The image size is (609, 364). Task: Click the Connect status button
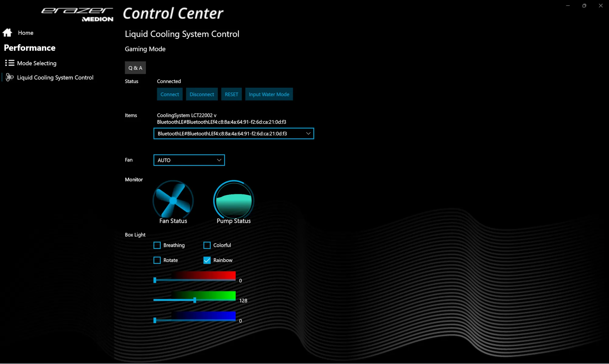coord(170,94)
